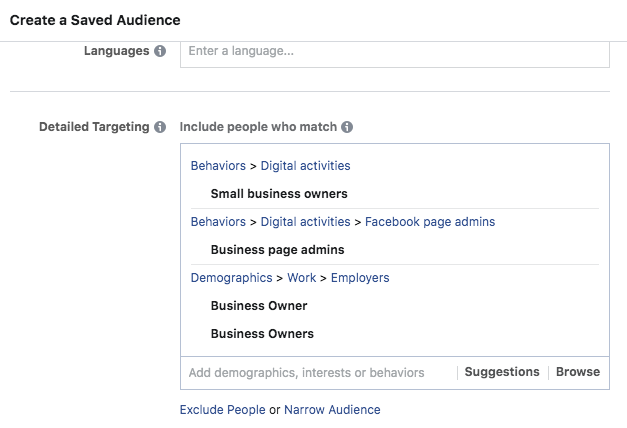This screenshot has width=627, height=428.
Task: Click Behaviors link above Small business owners
Action: click(218, 165)
